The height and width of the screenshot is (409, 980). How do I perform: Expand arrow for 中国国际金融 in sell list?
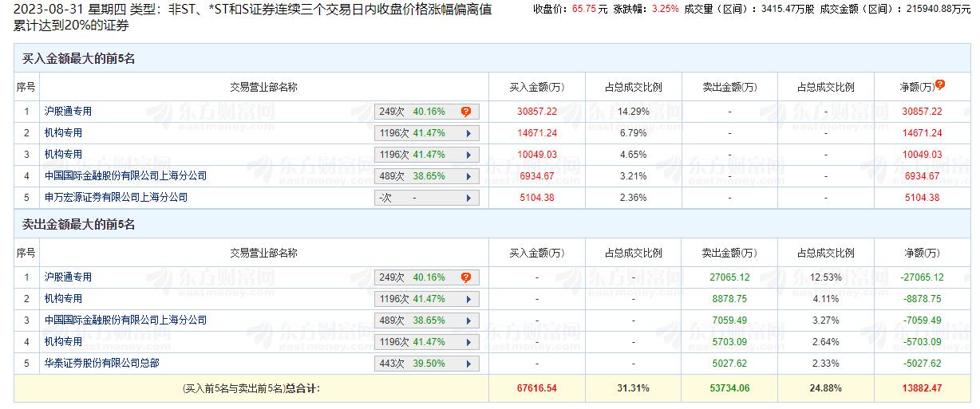468,321
